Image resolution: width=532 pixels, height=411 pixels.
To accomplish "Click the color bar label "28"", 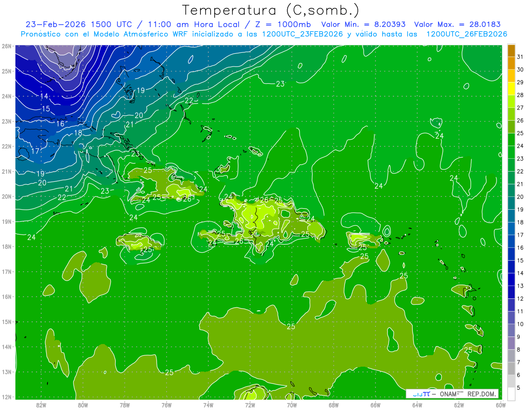I will [520, 95].
